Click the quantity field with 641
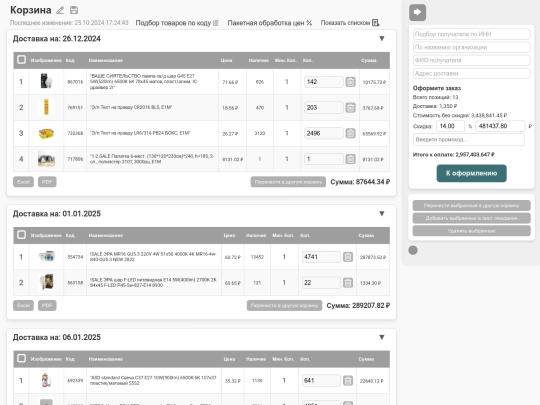 coord(321,381)
